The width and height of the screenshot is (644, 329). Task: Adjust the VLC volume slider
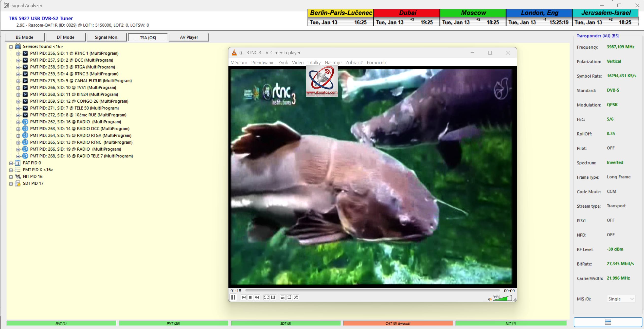503,299
